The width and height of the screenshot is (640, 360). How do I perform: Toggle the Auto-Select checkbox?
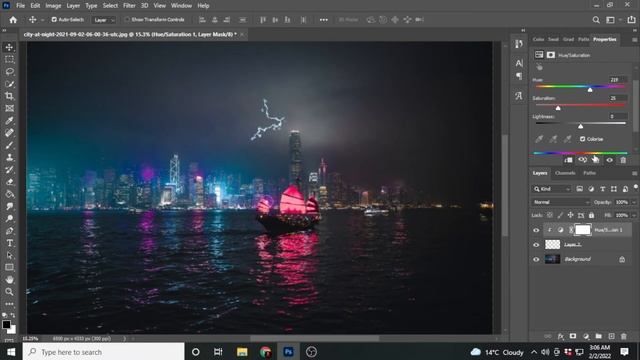tap(54, 20)
